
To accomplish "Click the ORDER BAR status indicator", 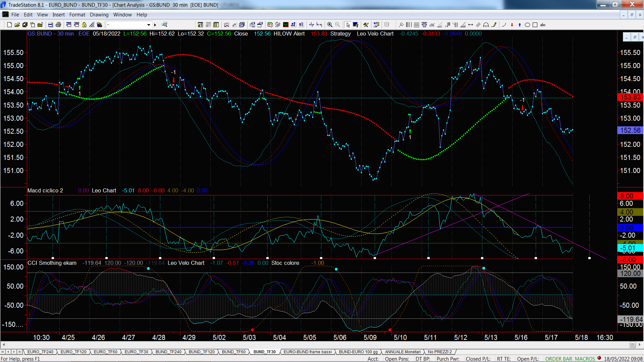I will click(558, 359).
